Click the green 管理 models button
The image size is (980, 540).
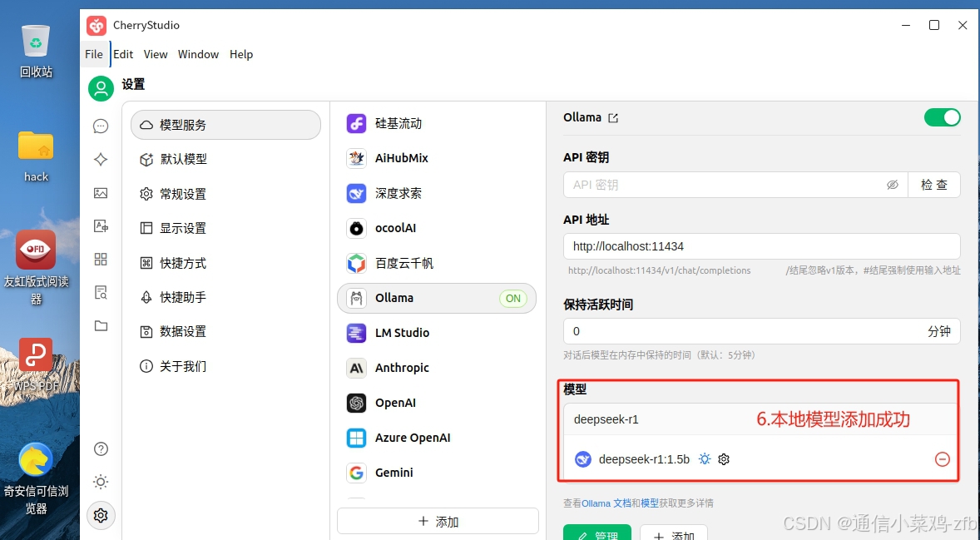596,533
